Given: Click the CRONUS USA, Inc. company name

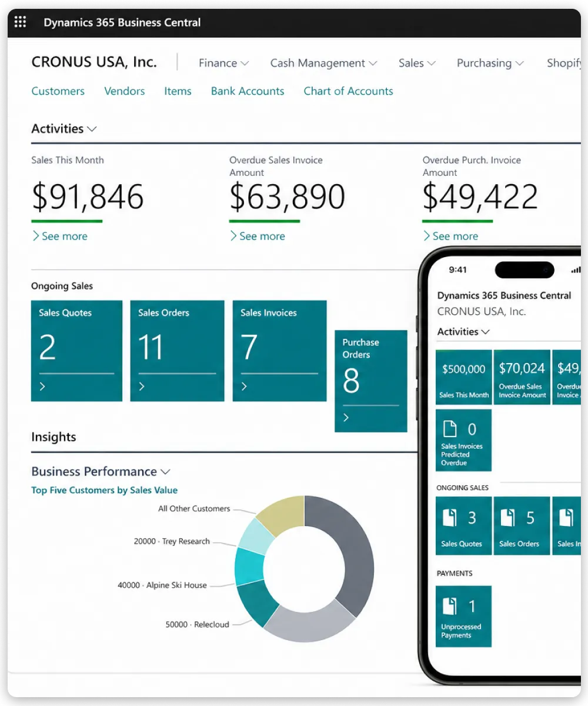Looking at the screenshot, I should coord(94,62).
